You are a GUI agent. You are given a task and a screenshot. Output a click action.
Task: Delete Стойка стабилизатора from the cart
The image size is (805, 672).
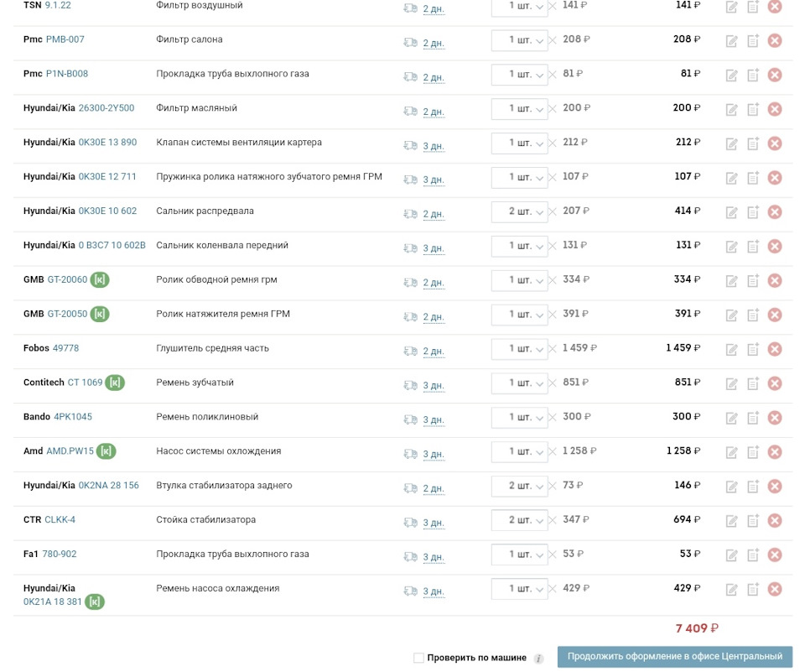pos(775,520)
